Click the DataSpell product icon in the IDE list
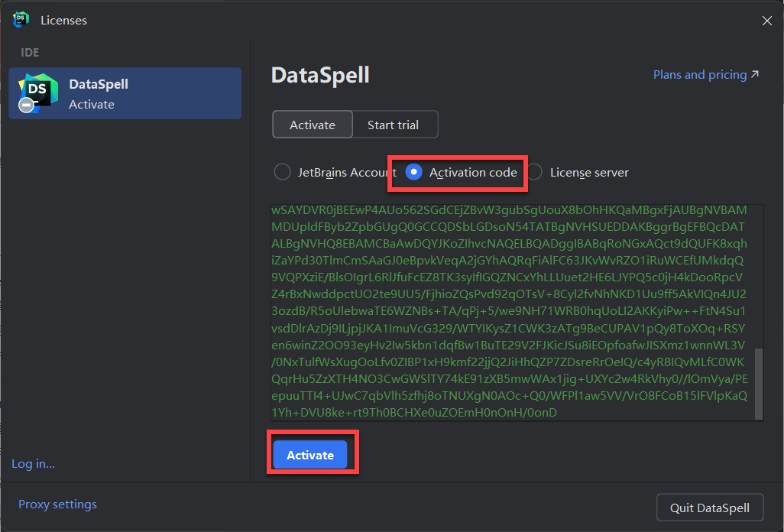The image size is (784, 532). click(x=37, y=90)
